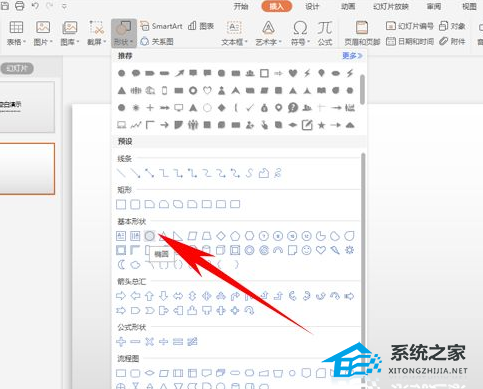Insert the plus sign equation shape
Image resolution: width=483 pixels, height=389 pixels.
tap(121, 341)
